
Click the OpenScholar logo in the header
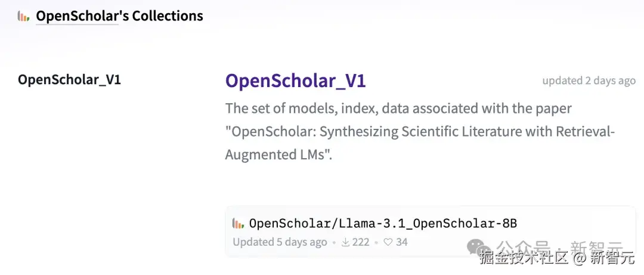[23, 17]
